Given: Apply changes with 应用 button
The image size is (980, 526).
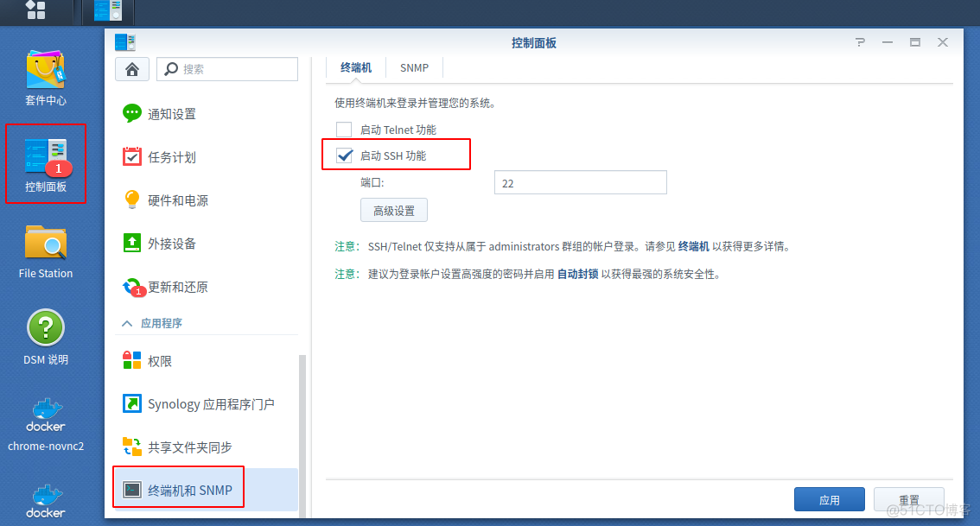Looking at the screenshot, I should [x=829, y=498].
